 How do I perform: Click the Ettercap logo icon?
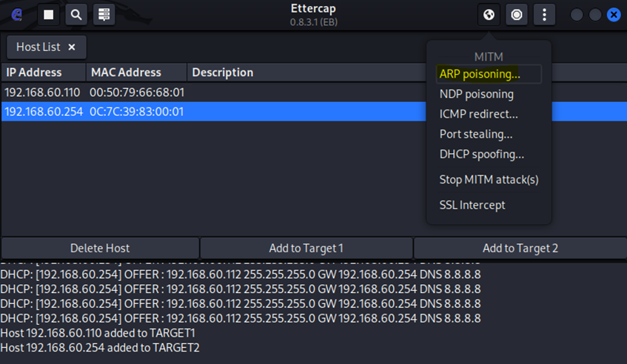pos(17,15)
